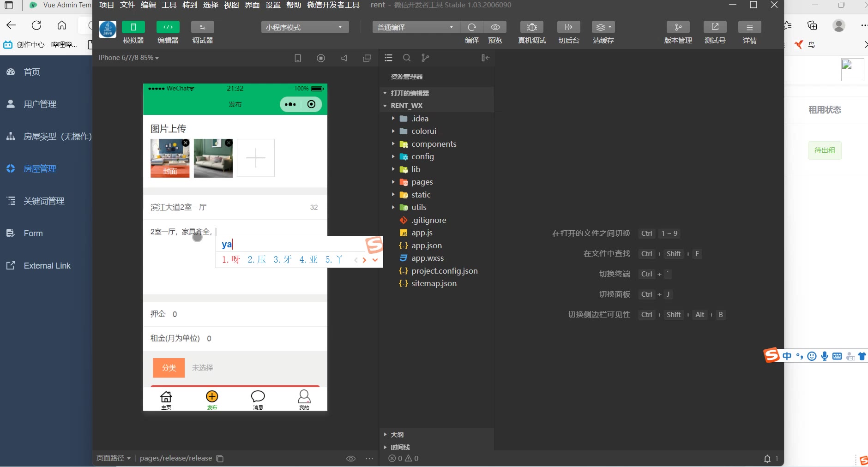Expand the pages folder in file tree
868x467 pixels.
click(x=422, y=182)
